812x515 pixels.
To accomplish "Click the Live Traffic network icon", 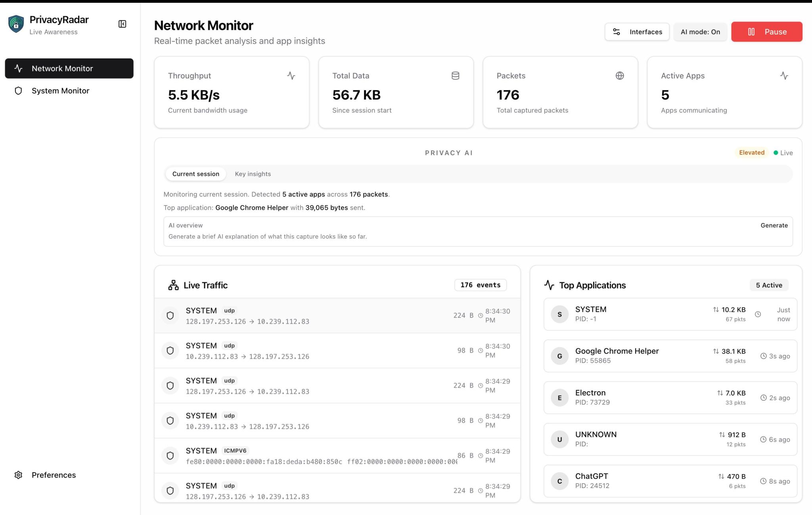I will (173, 285).
